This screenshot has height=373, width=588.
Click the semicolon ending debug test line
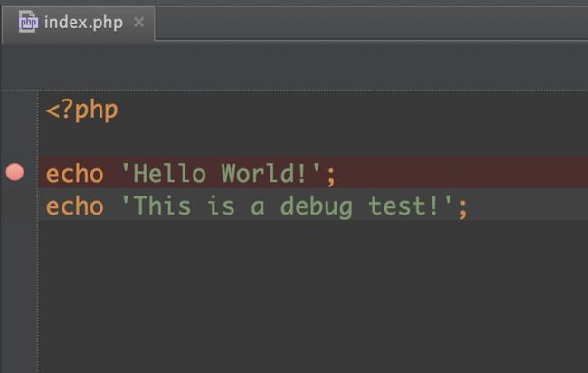[x=463, y=208]
